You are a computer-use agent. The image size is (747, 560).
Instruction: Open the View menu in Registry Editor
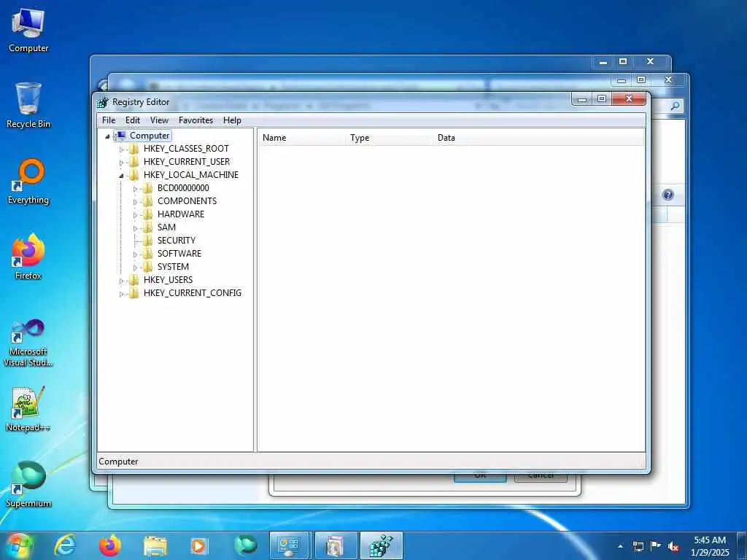(x=159, y=120)
